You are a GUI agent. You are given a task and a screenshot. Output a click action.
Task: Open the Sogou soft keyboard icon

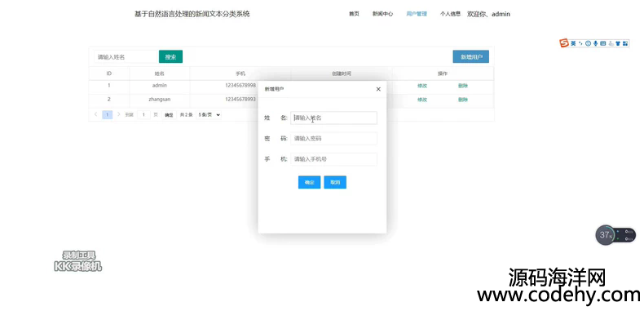[603, 43]
